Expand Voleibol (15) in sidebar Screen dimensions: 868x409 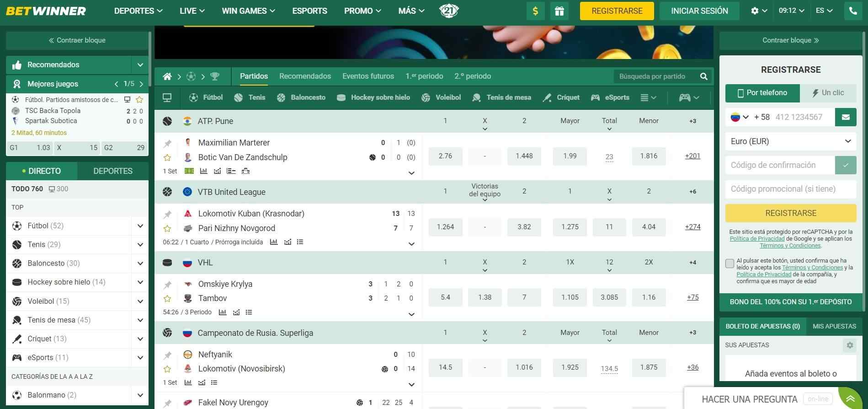click(x=140, y=301)
